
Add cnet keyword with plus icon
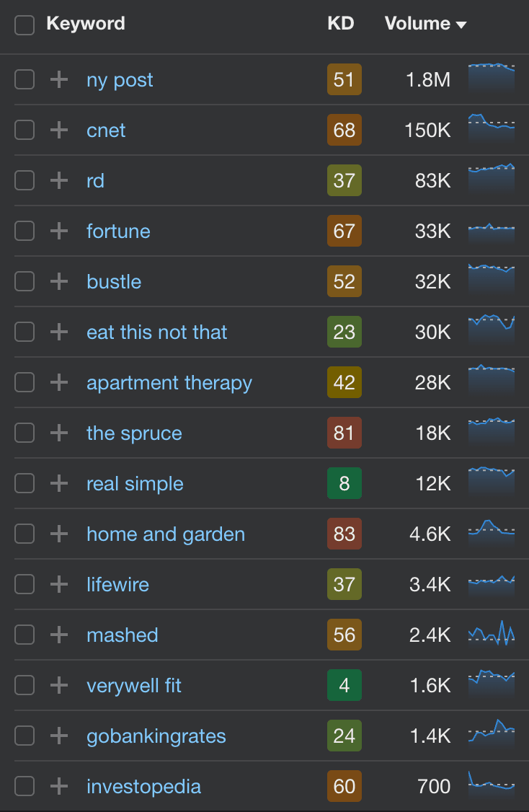pyautogui.click(x=59, y=130)
